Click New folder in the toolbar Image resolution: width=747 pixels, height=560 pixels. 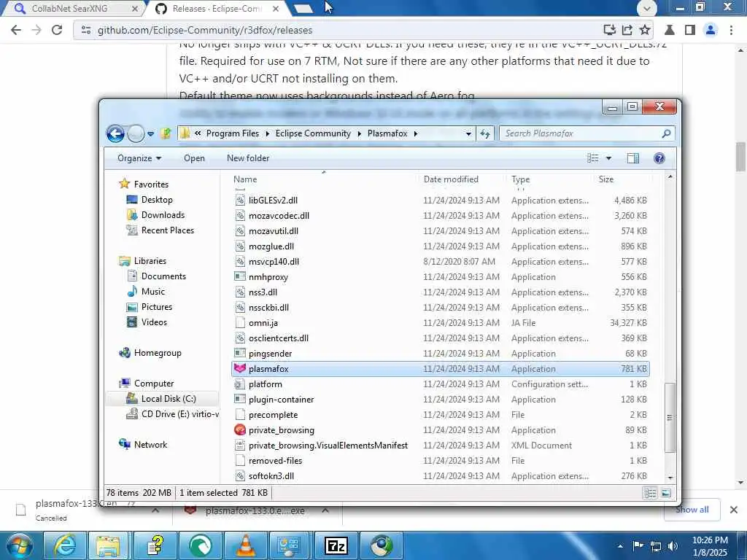(x=248, y=158)
